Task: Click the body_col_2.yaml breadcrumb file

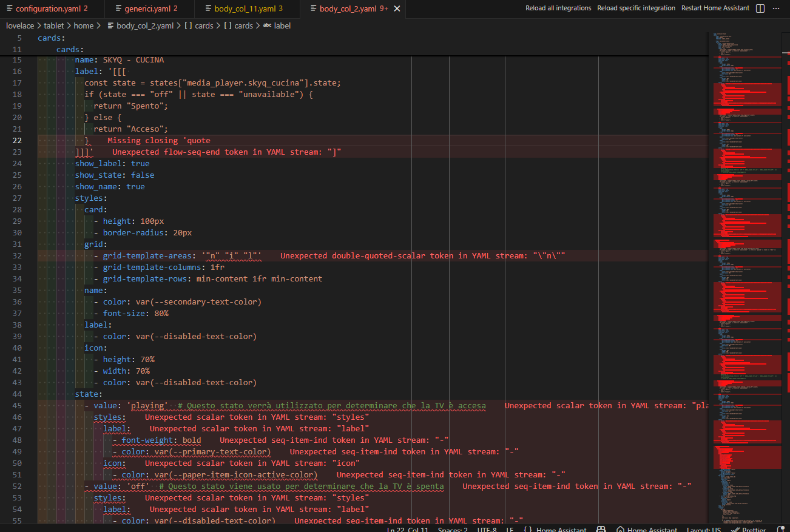Action: (x=144, y=26)
